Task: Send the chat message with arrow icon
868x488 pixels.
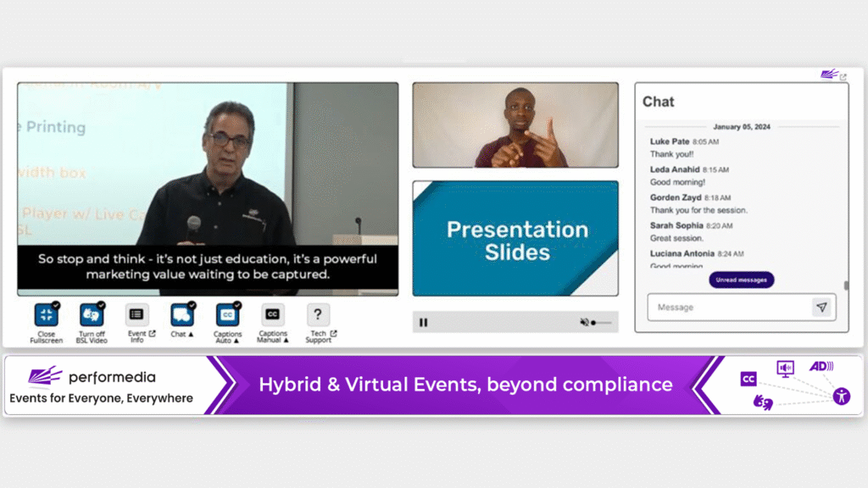Action: click(821, 308)
